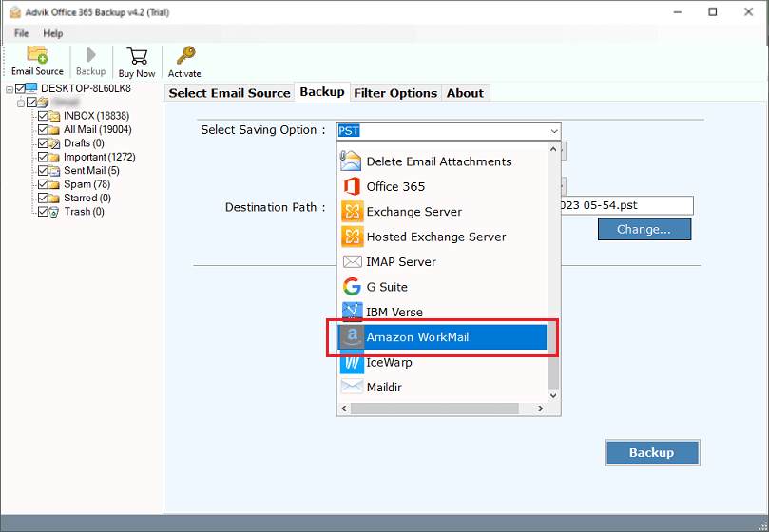Image resolution: width=769 pixels, height=532 pixels.
Task: Click the dropdown horizontal scrollbar left arrow
Action: tap(344, 408)
